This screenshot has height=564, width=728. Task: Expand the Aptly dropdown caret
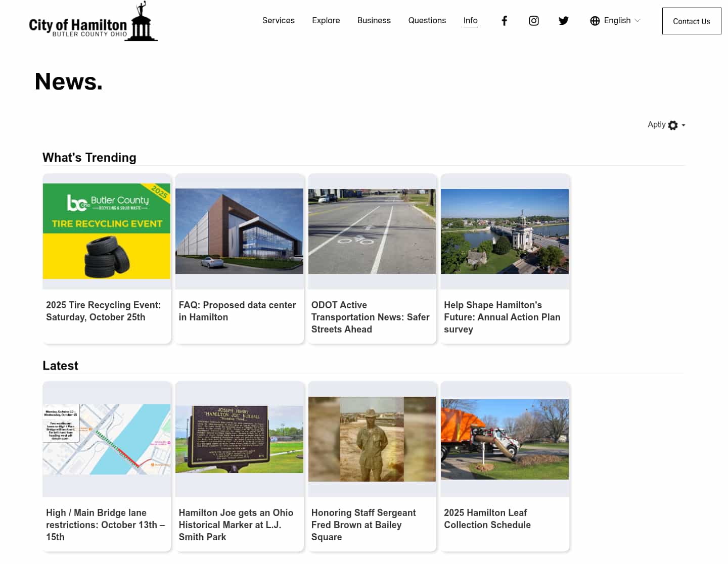tap(684, 125)
